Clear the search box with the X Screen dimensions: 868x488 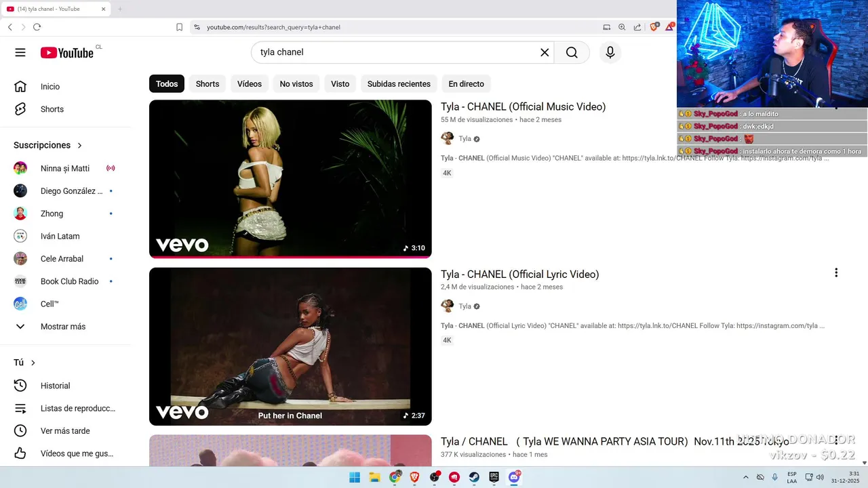point(545,52)
